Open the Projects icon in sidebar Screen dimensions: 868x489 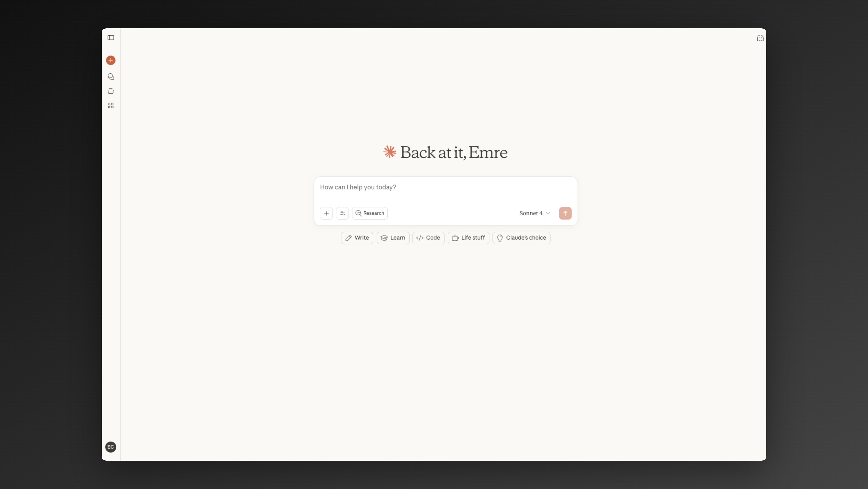110,91
